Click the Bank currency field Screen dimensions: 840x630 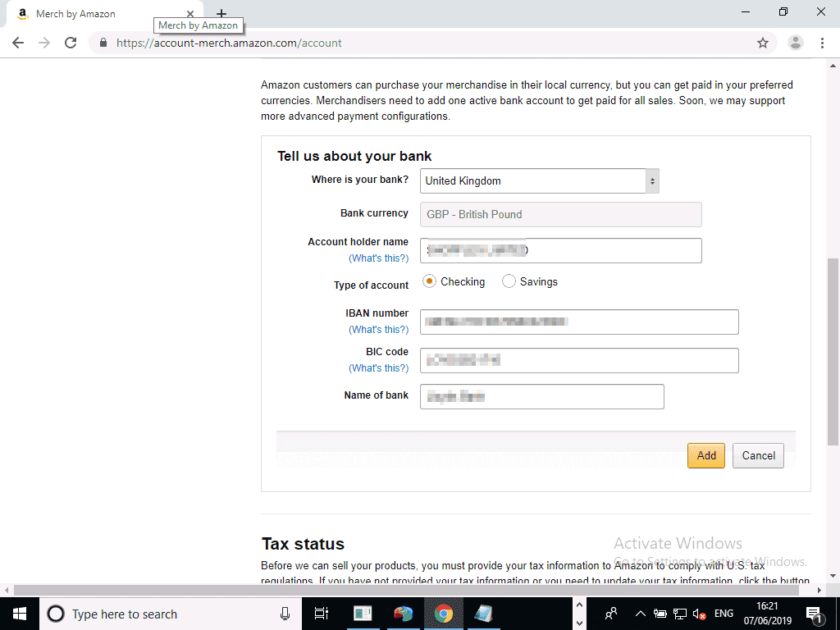click(x=561, y=214)
